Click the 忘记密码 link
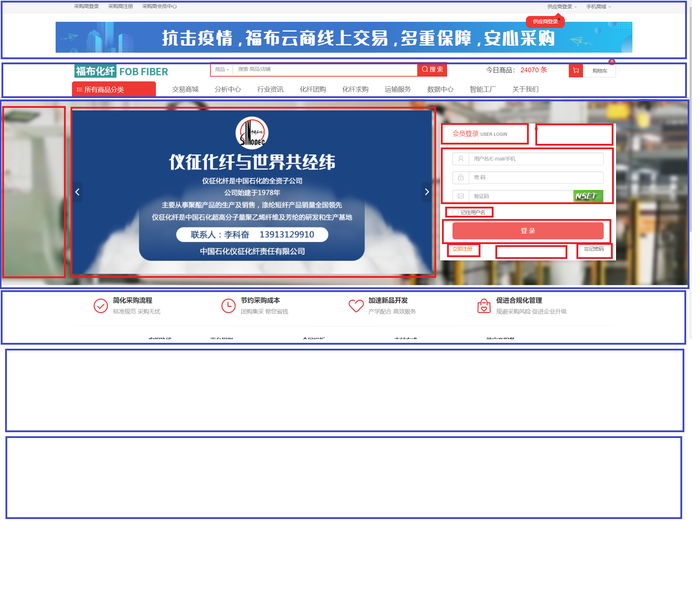 pyautogui.click(x=594, y=249)
